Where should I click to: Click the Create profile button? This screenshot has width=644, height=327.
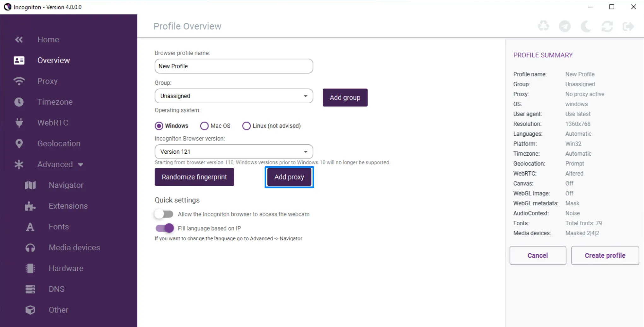(605, 255)
